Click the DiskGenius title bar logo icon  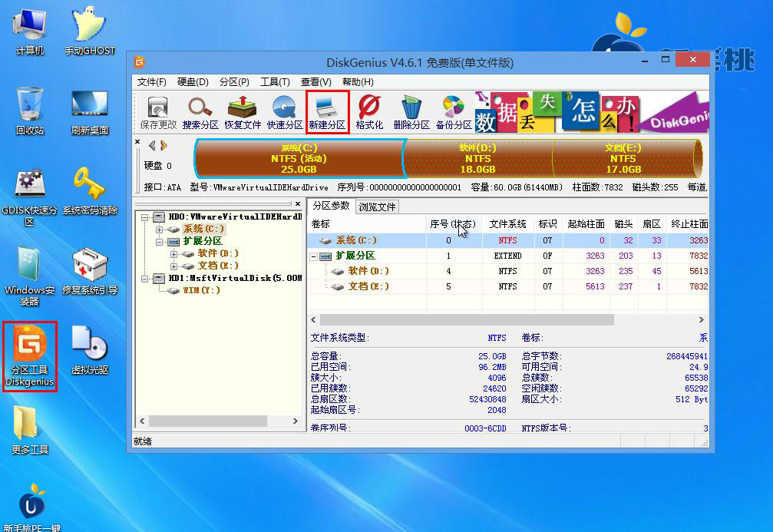tap(140, 62)
